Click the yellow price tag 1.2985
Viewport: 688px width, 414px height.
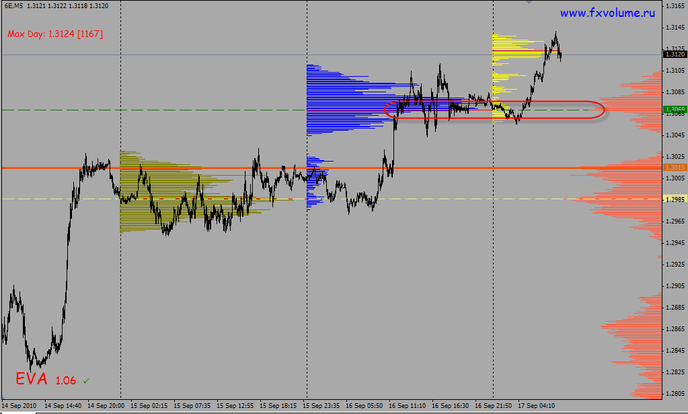pyautogui.click(x=674, y=199)
